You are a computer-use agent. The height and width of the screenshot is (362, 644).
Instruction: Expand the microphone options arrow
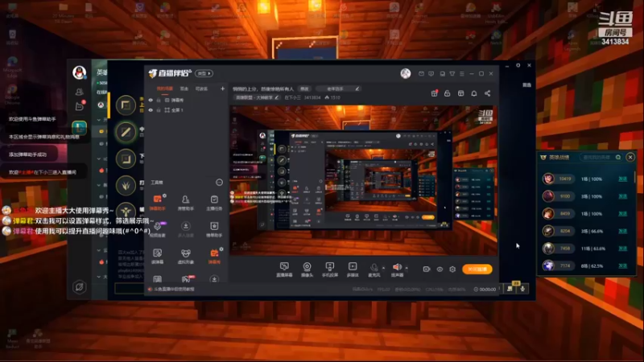tap(384, 268)
